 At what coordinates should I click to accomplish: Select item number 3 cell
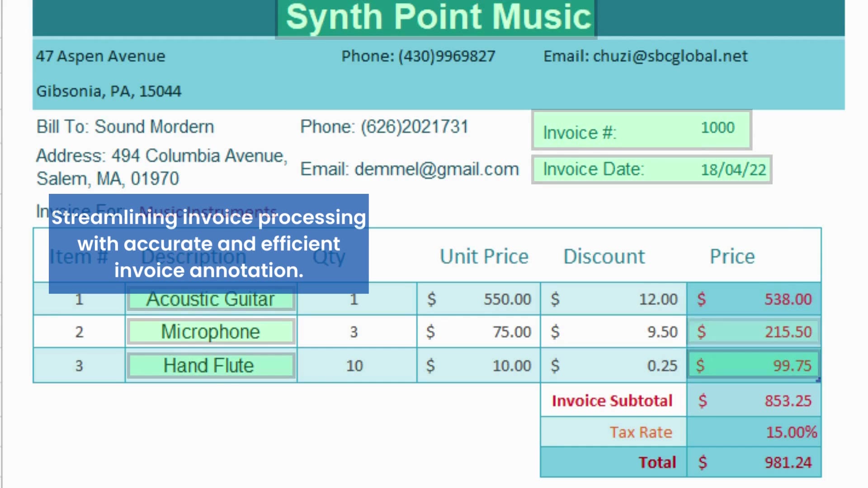79,365
